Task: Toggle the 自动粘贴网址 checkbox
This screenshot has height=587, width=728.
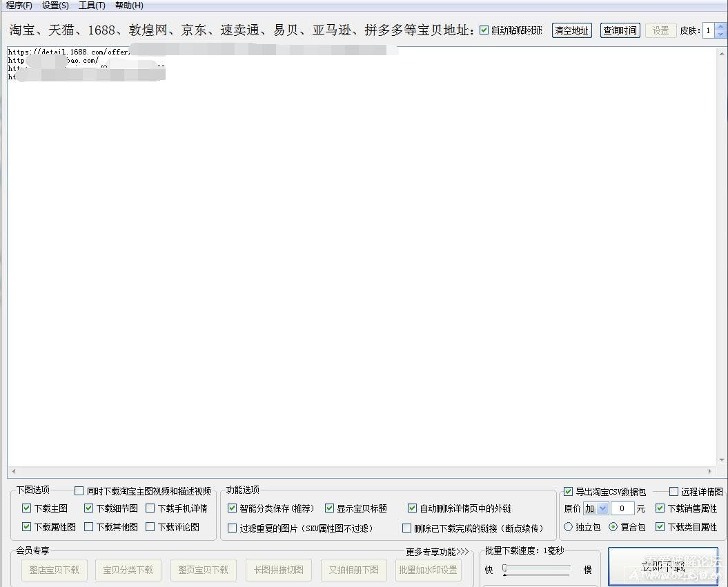Action: pyautogui.click(x=484, y=30)
